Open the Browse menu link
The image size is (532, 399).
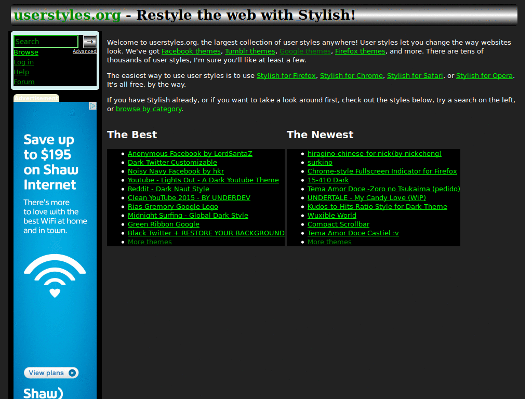click(x=26, y=52)
